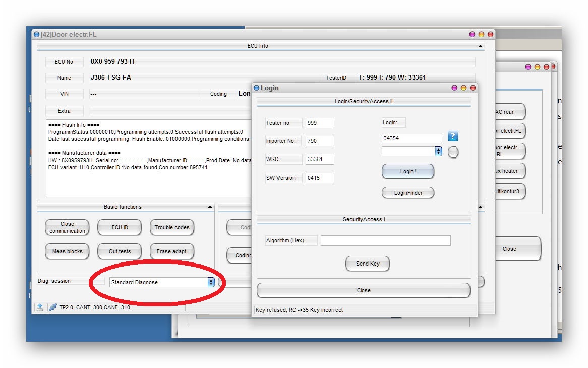The image size is (588, 368).
Task: Click the Login code field containing 04354
Action: (x=411, y=138)
